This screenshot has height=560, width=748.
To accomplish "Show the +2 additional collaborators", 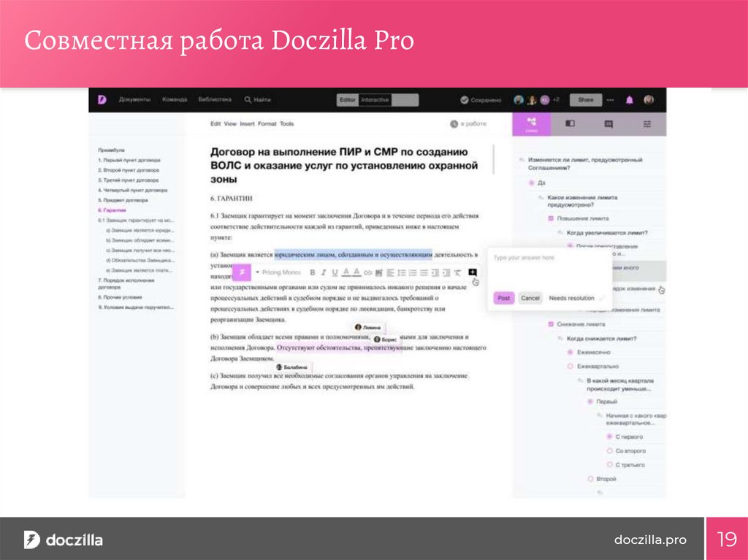I will click(556, 100).
